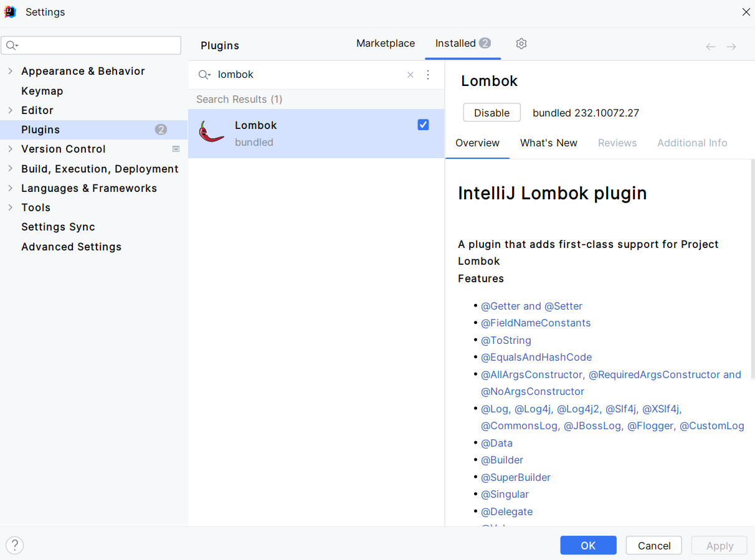Screen dimensions: 755x560
Task: Open the @Getter and @Setter link
Action: coord(531,306)
